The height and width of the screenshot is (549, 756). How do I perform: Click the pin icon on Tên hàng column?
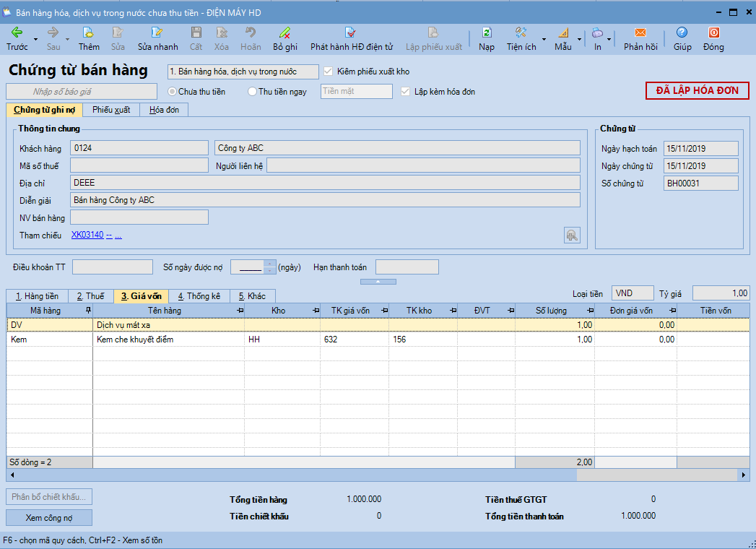tap(240, 310)
